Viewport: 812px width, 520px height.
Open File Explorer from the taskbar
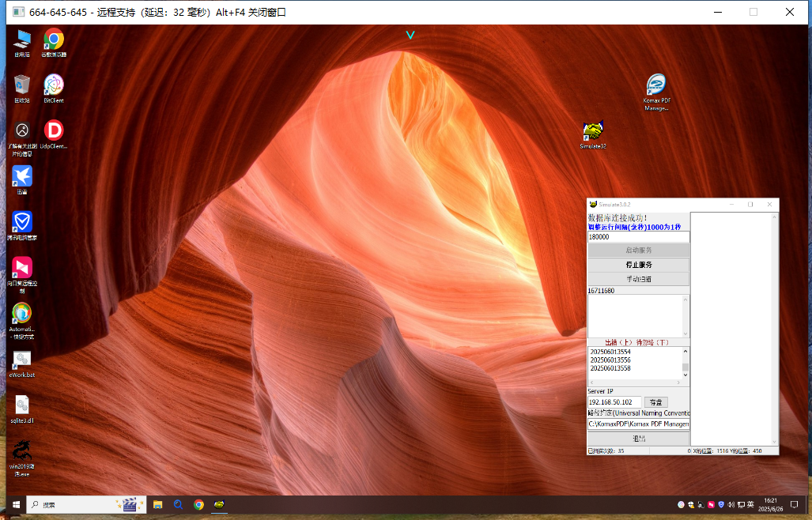click(158, 504)
